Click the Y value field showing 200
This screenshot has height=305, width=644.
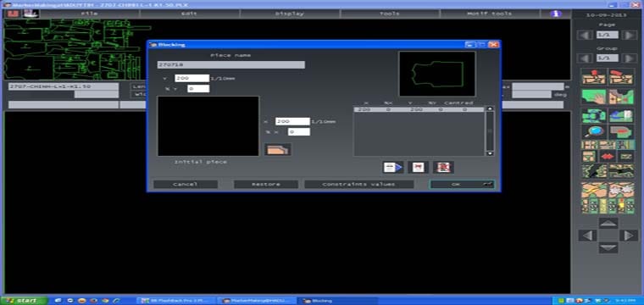click(x=192, y=78)
